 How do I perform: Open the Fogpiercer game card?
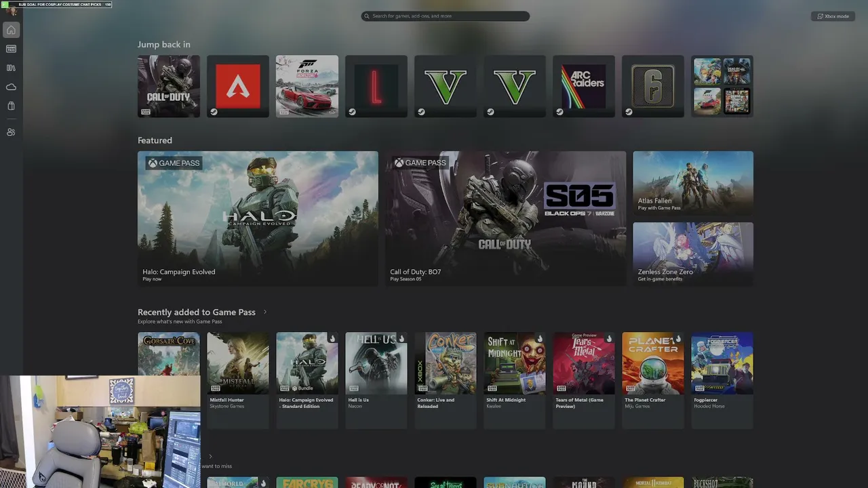[722, 380]
